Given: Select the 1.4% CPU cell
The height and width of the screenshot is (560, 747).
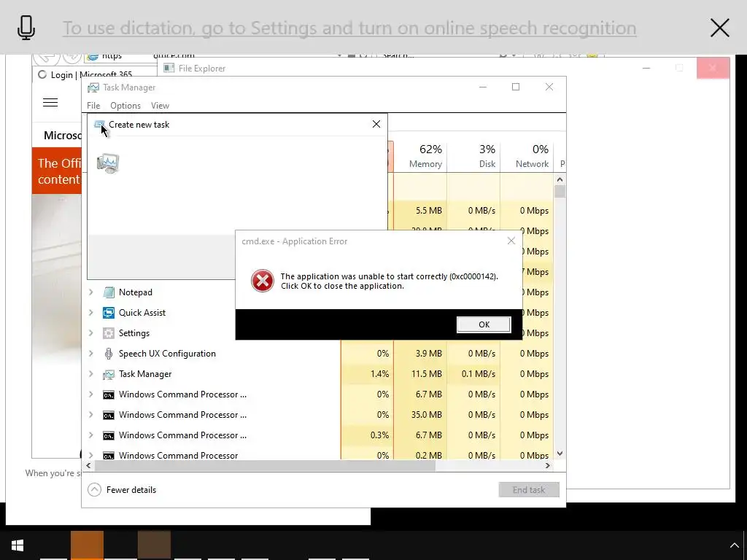Looking at the screenshot, I should click(368, 374).
